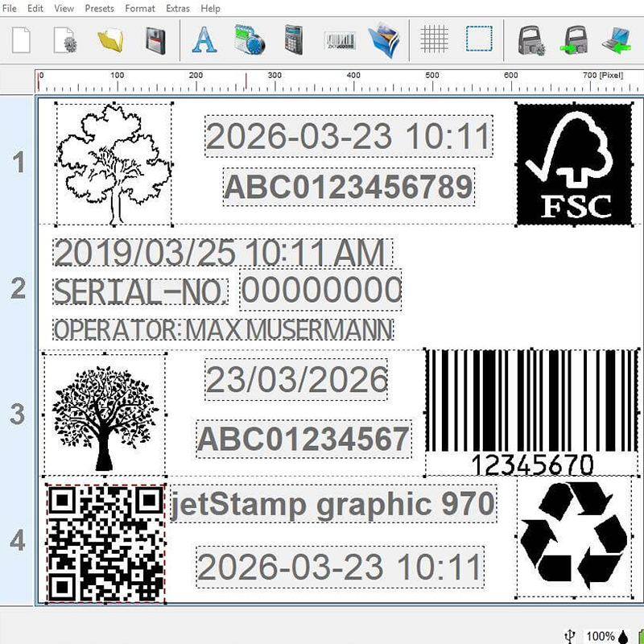644x644 pixels.
Task: Insert a barcode with the barcode icon
Action: pyautogui.click(x=340, y=41)
